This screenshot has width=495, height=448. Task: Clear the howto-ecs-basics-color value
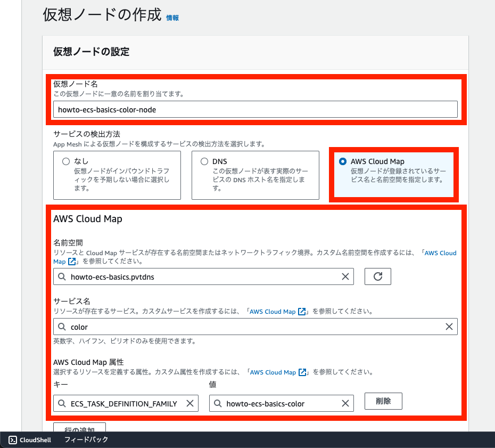(345, 403)
